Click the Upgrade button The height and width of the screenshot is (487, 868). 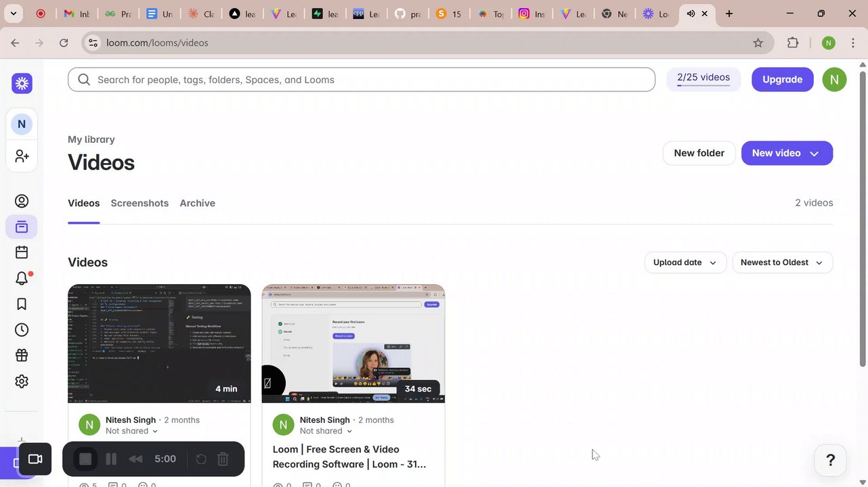[x=783, y=79]
